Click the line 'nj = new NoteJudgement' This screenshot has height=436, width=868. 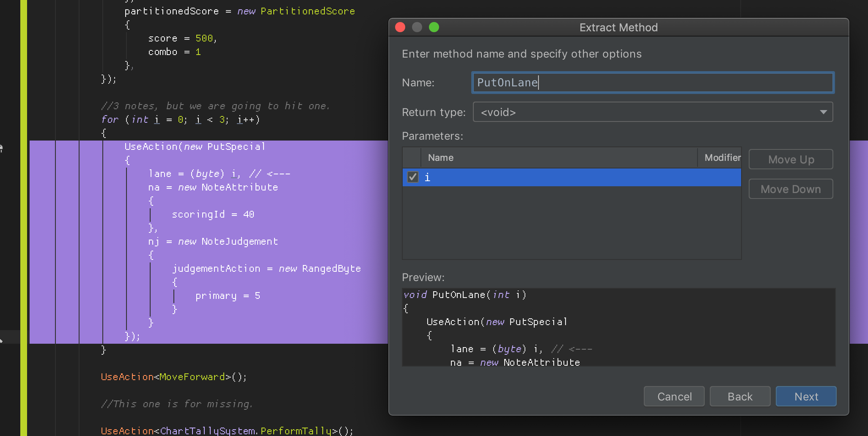tap(213, 242)
